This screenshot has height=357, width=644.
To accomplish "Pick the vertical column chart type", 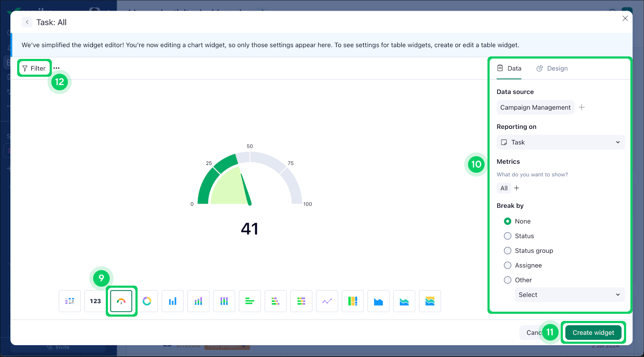I will pos(173,301).
